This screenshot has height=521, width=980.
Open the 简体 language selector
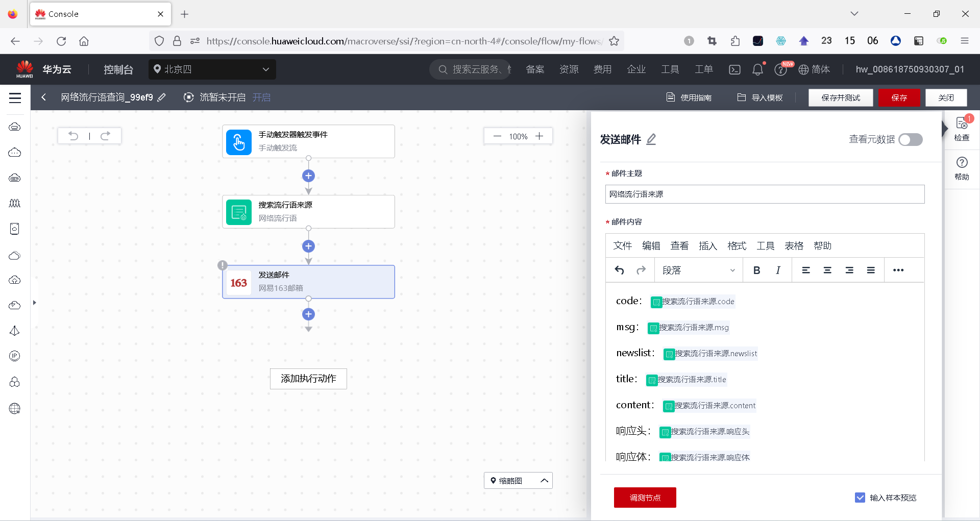coord(814,69)
